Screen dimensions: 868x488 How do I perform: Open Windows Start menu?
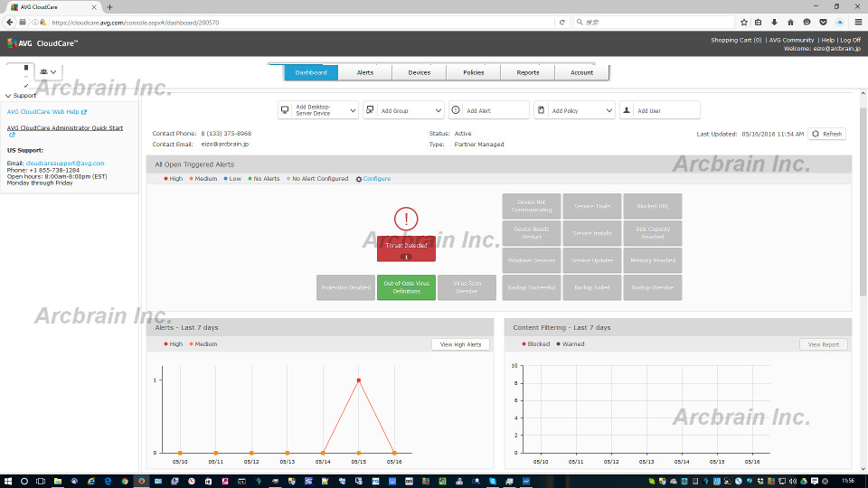coord(8,482)
